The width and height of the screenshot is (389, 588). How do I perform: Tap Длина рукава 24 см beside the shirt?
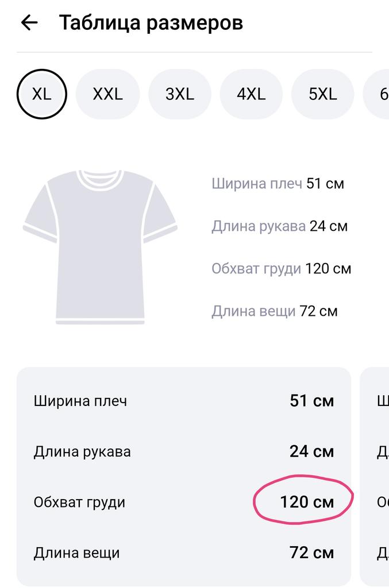coord(279,226)
